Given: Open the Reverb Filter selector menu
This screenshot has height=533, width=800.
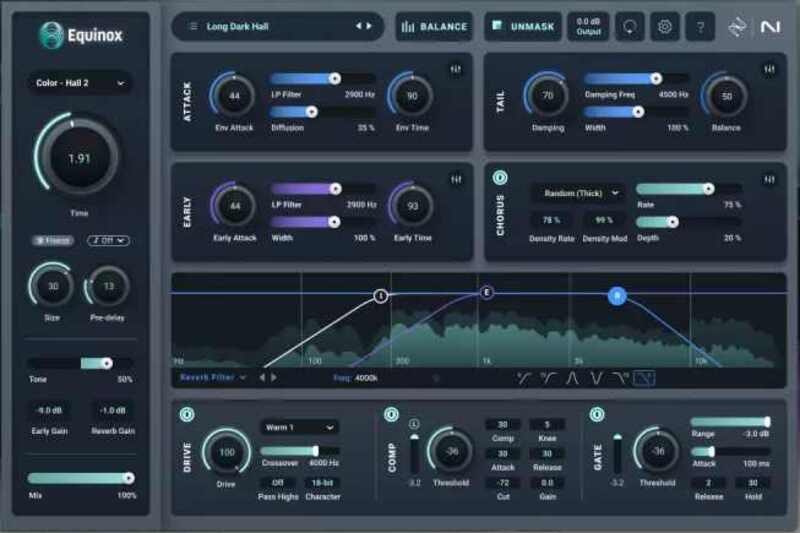Looking at the screenshot, I should [x=213, y=378].
